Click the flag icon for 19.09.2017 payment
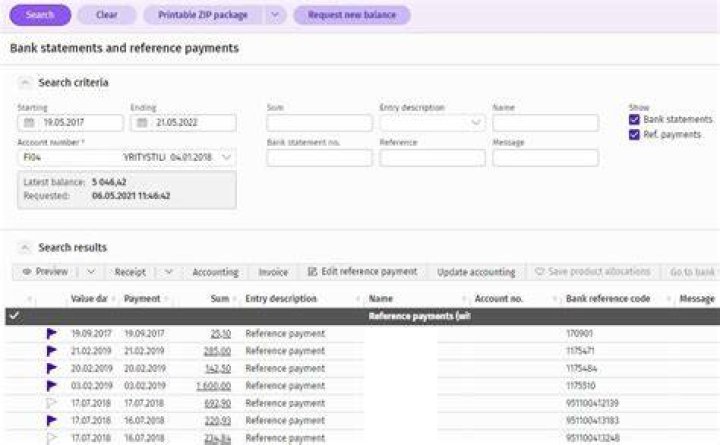This screenshot has width=720, height=445. [x=51, y=333]
